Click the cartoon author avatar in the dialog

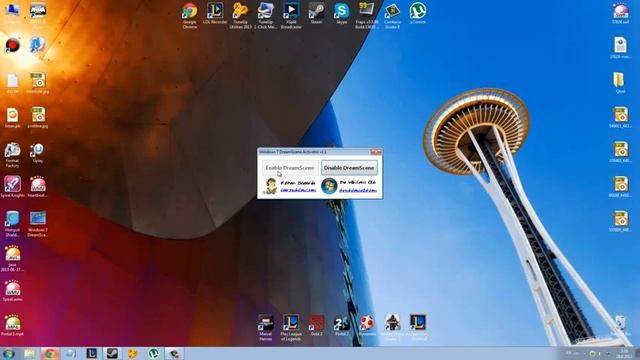tap(270, 186)
